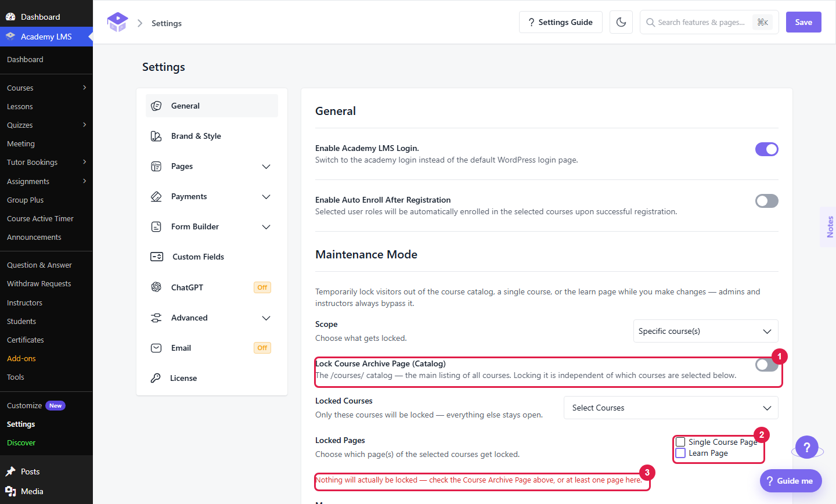The width and height of the screenshot is (836, 504).
Task: Turn on Lock Course Archive Page toggle
Action: 766,365
